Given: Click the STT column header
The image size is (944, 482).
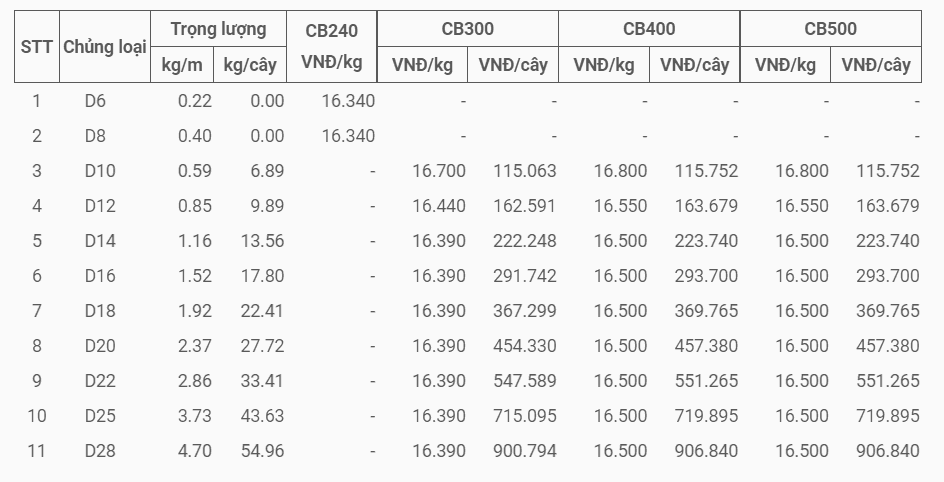Looking at the screenshot, I should (x=37, y=46).
